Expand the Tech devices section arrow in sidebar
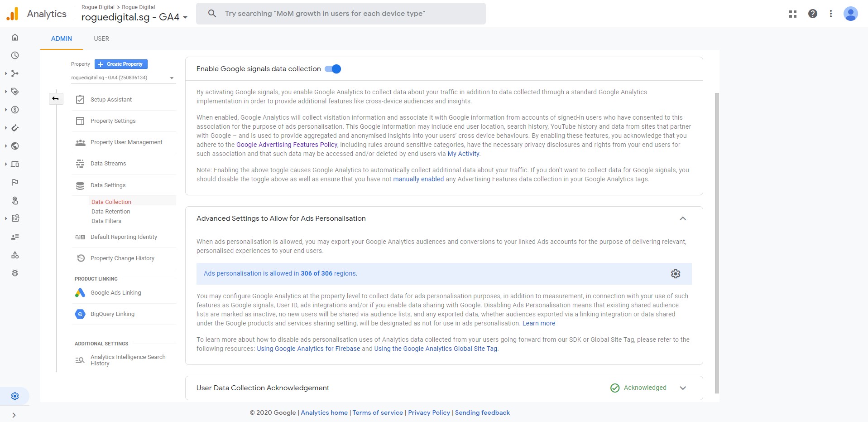Viewport: 868px width, 422px height. coord(6,164)
